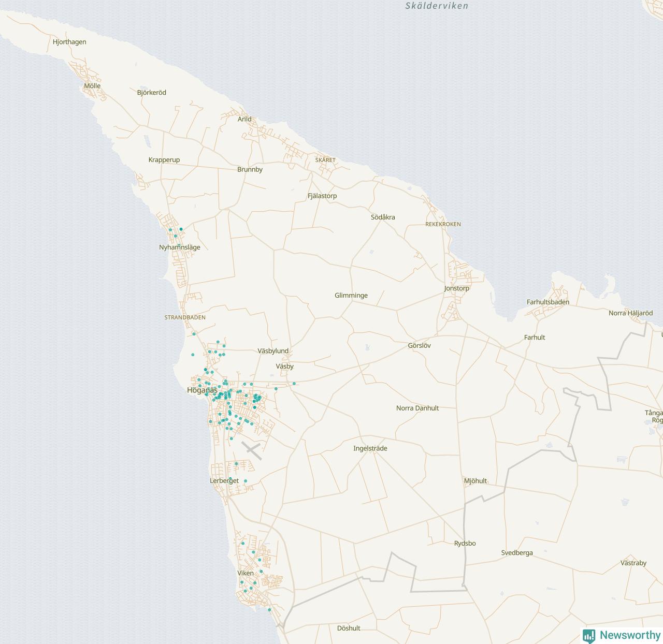Click the Ingelsträde place label
Image resolution: width=663 pixels, height=644 pixels.
coord(370,448)
